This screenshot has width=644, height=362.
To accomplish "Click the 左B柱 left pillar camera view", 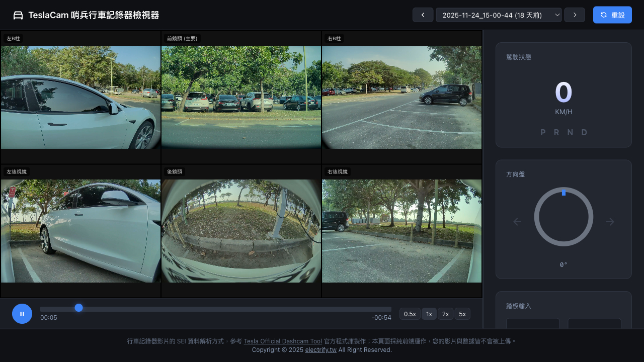I will pos(80,97).
